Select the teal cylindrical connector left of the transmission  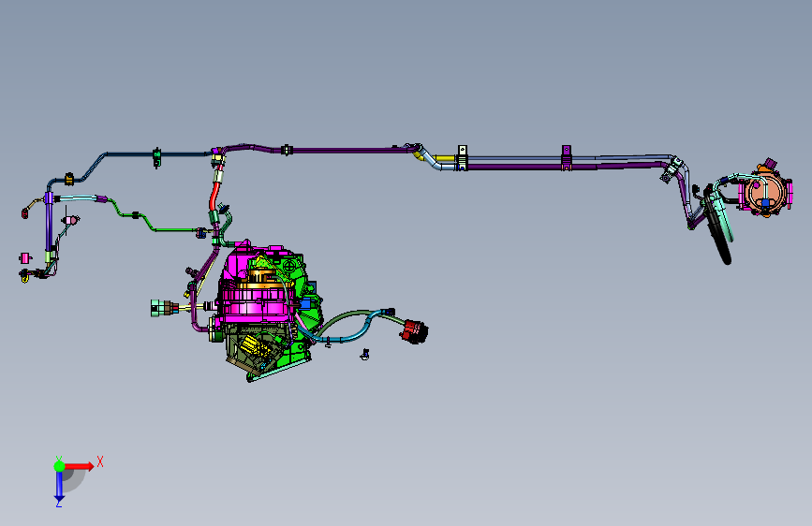tap(158, 308)
